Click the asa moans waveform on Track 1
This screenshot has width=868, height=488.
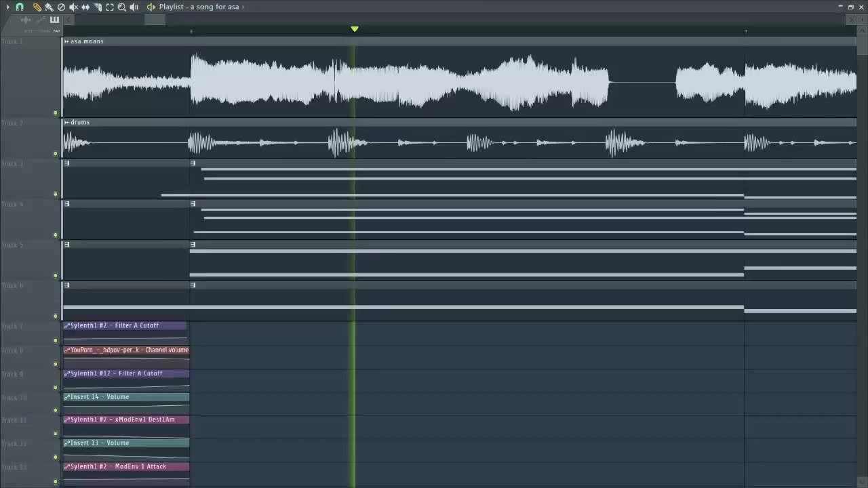pos(459,81)
